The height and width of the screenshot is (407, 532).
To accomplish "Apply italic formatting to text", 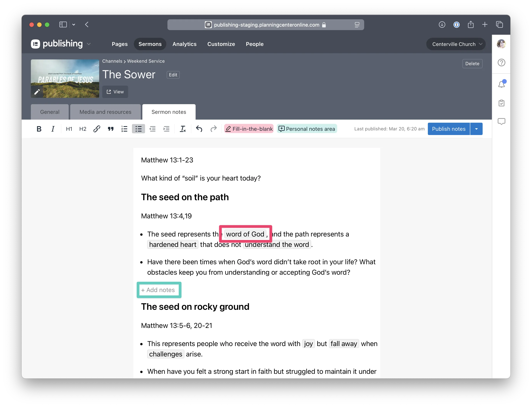I will click(53, 129).
